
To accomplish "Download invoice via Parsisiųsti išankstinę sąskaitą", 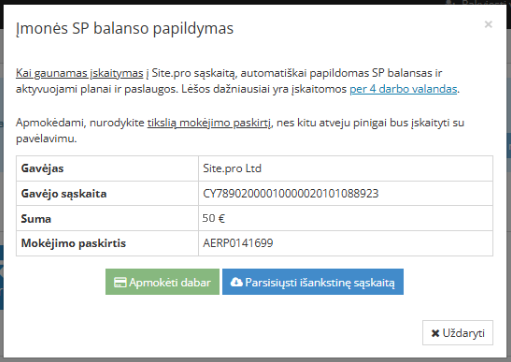I will [313, 282].
